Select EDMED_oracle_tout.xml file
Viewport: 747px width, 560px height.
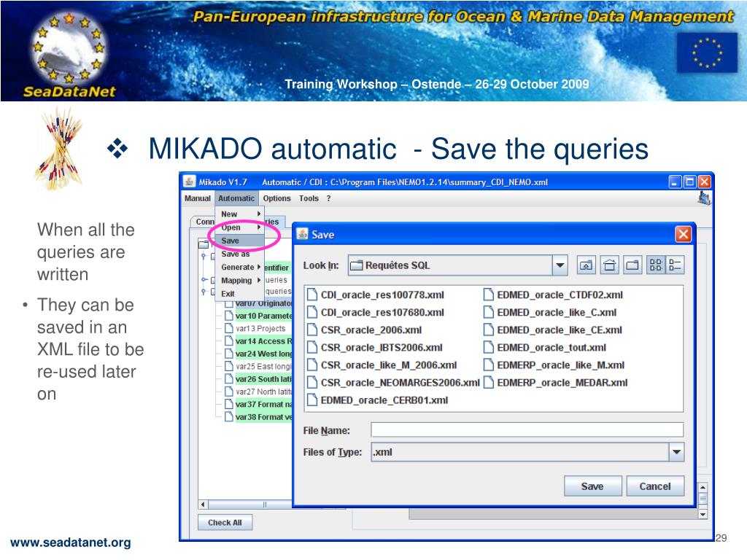[546, 348]
